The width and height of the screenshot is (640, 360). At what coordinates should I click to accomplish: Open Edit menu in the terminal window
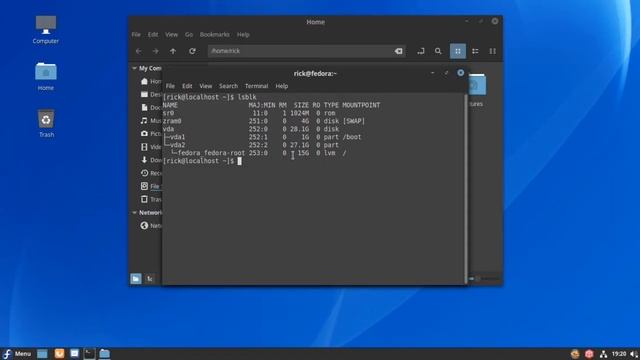tap(187, 86)
